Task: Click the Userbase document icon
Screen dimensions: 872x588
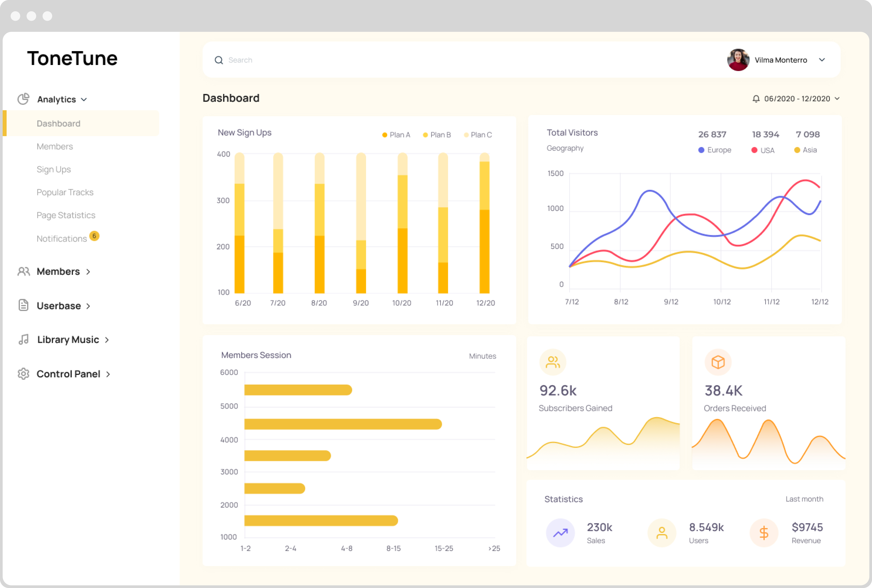Action: tap(23, 305)
